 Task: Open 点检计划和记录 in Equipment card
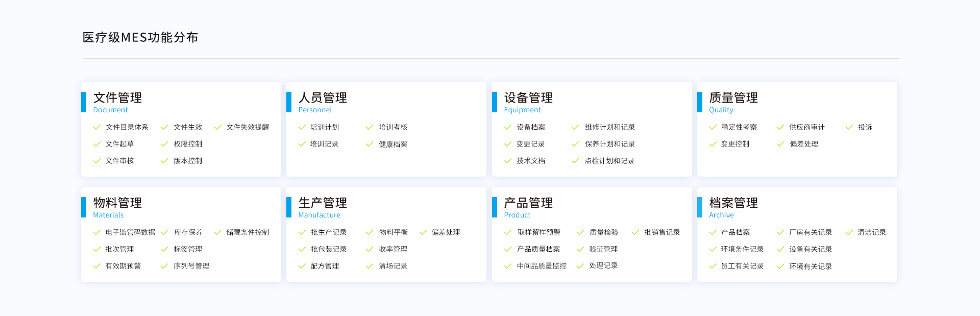(609, 161)
